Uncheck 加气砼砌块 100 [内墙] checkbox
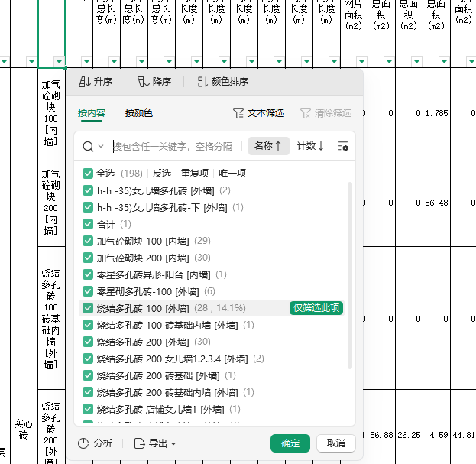This screenshot has height=464, width=476. [x=88, y=241]
